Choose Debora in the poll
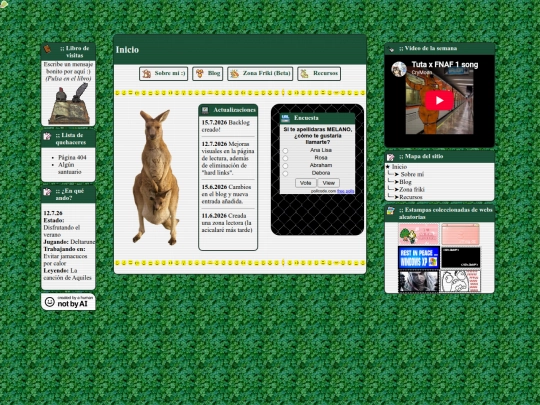Screen dimensions: 540x405 (x=285, y=174)
